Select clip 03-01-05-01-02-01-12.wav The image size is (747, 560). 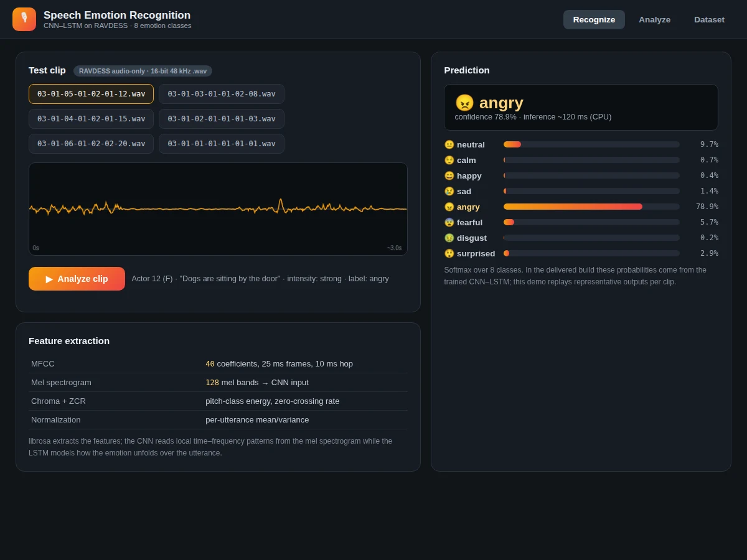pyautogui.click(x=91, y=94)
